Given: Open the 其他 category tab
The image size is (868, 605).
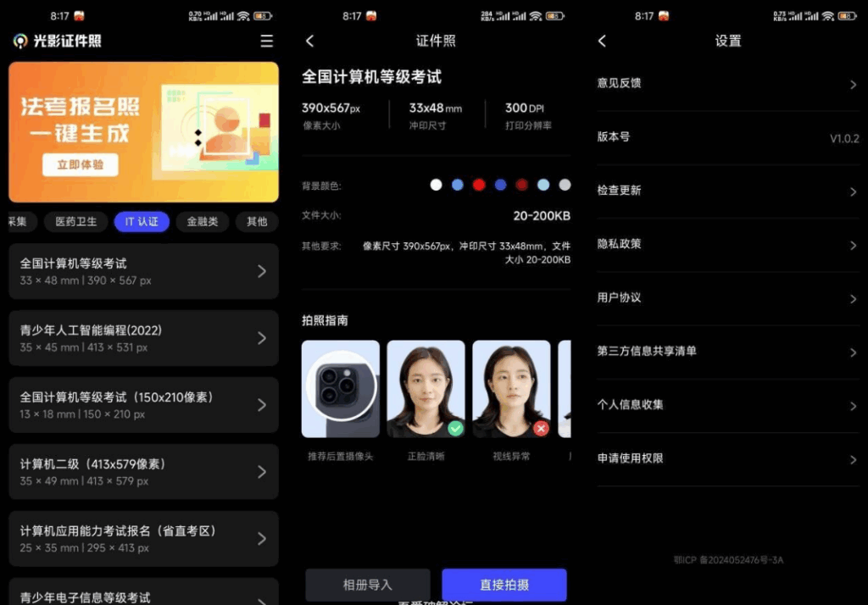Looking at the screenshot, I should click(x=256, y=221).
